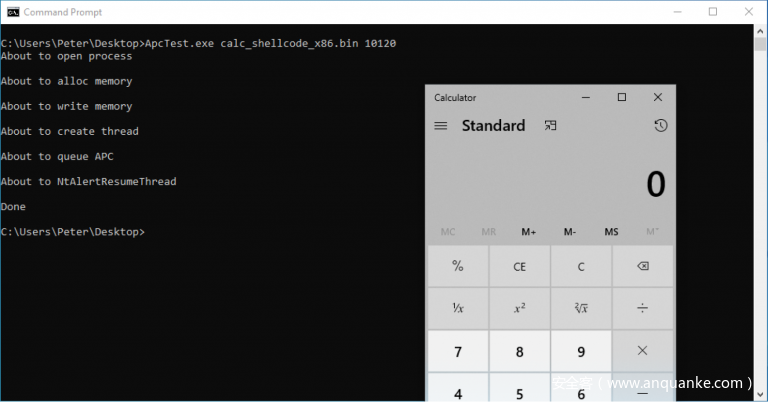Click the percent key in Calculator
Image resolution: width=768 pixels, height=402 pixels.
(458, 266)
